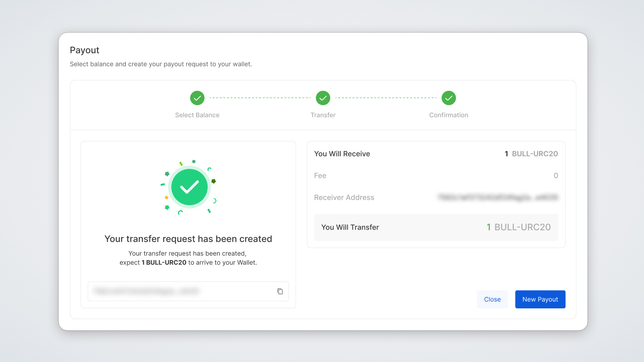The image size is (644, 362).
Task: Copy the transfer address with copy icon
Action: (280, 291)
